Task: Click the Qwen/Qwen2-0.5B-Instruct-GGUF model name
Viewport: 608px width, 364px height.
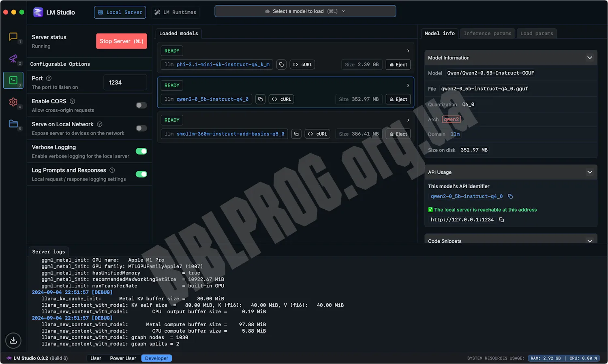Action: coord(490,73)
